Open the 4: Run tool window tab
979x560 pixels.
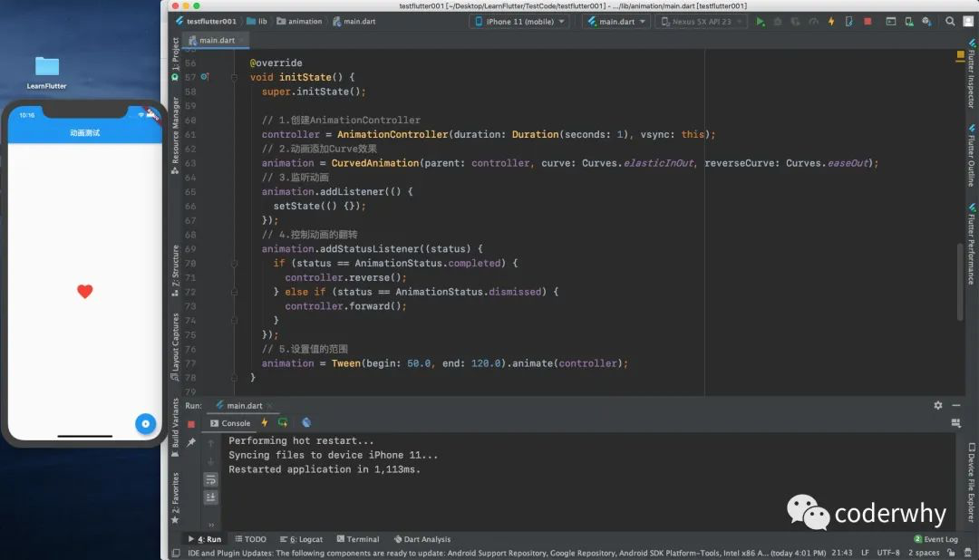coord(204,539)
